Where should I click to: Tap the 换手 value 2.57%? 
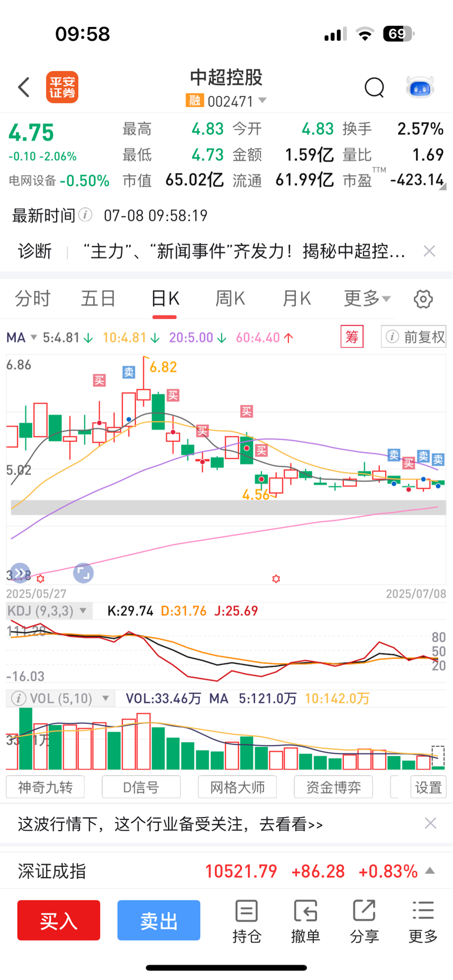[x=420, y=129]
